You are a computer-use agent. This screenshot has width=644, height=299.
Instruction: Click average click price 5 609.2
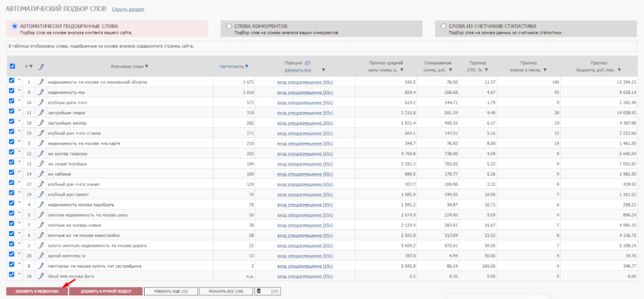coord(408,245)
